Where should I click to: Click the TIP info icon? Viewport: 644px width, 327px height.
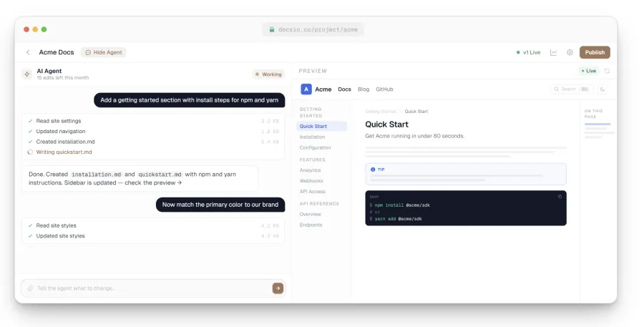coord(373,170)
